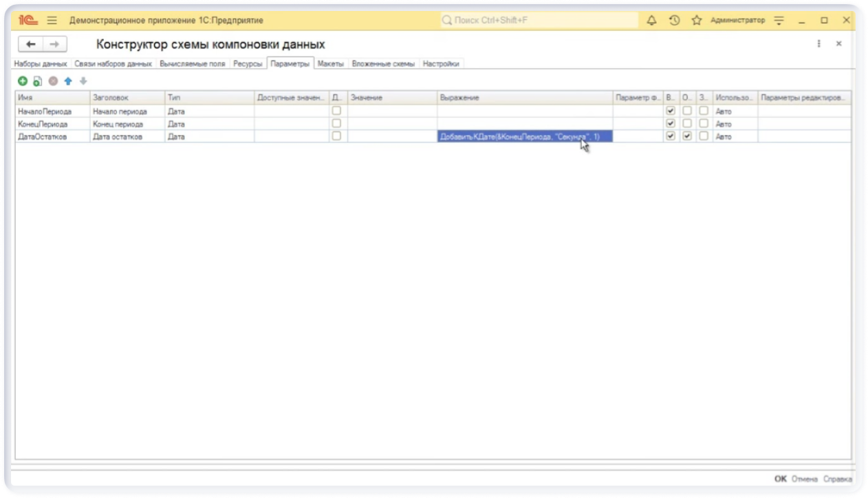Uncheck the 'В..' checkbox for НачалоПериода
Image resolution: width=868 pixels, height=498 pixels.
coord(671,111)
